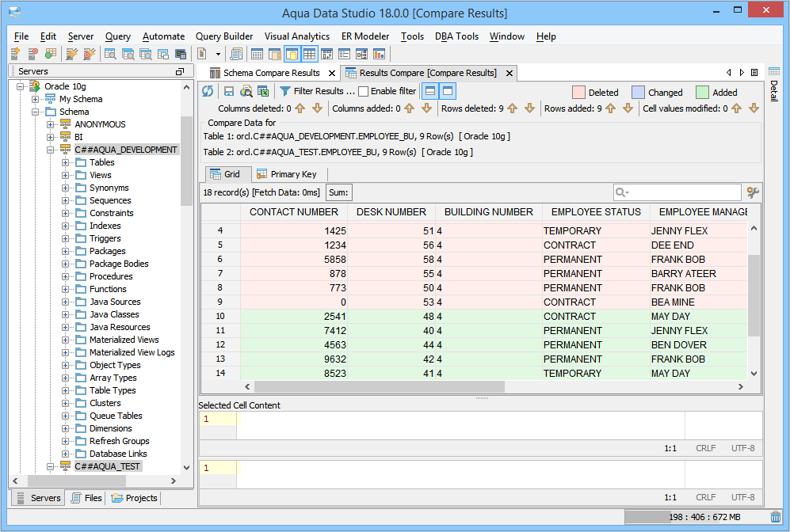Image resolution: width=790 pixels, height=532 pixels.
Task: Open the Query Window magnifier icon next to the disconnect plug
Action: (x=110, y=54)
